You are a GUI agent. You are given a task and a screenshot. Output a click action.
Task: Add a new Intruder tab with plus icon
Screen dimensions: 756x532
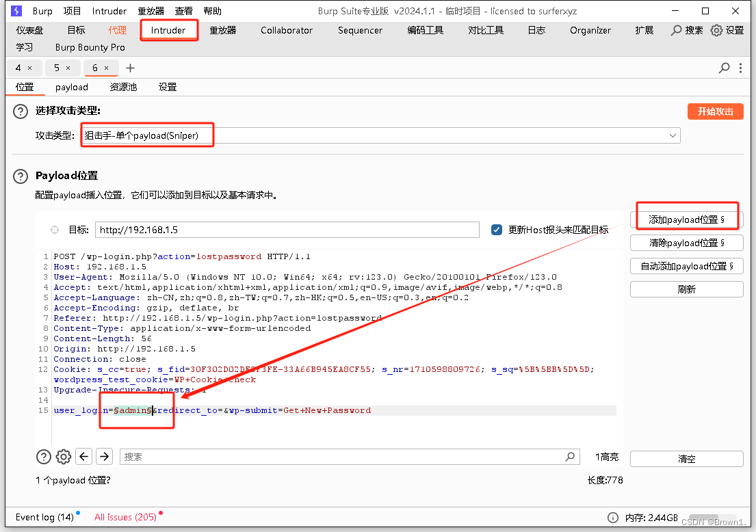pos(130,68)
